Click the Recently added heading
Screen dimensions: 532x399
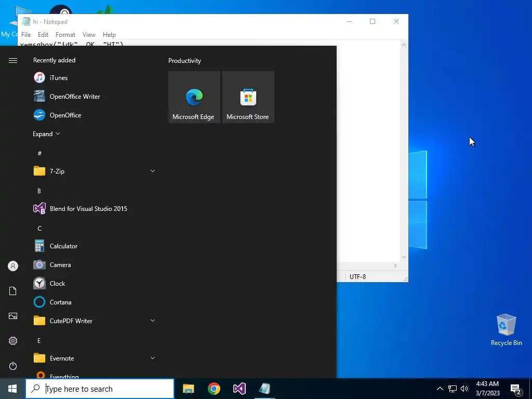click(54, 60)
